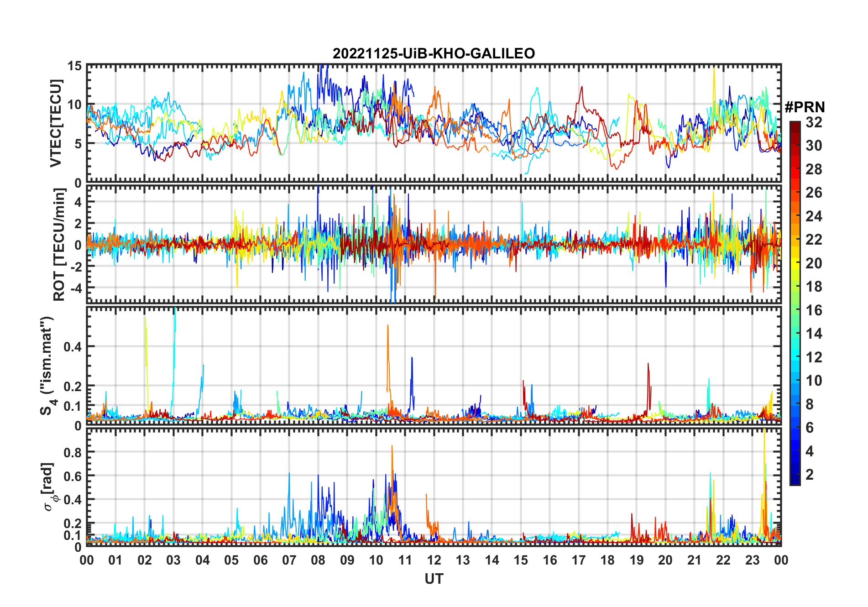The image size is (868, 607).
Task: Click VTEC panel y-tick 5
Action: (78, 144)
